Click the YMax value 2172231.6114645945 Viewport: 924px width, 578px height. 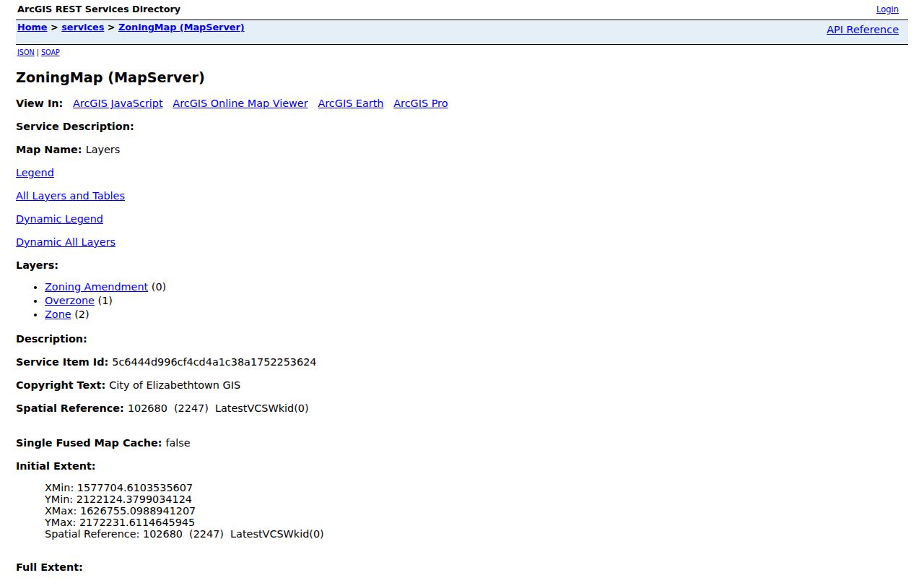click(x=137, y=522)
